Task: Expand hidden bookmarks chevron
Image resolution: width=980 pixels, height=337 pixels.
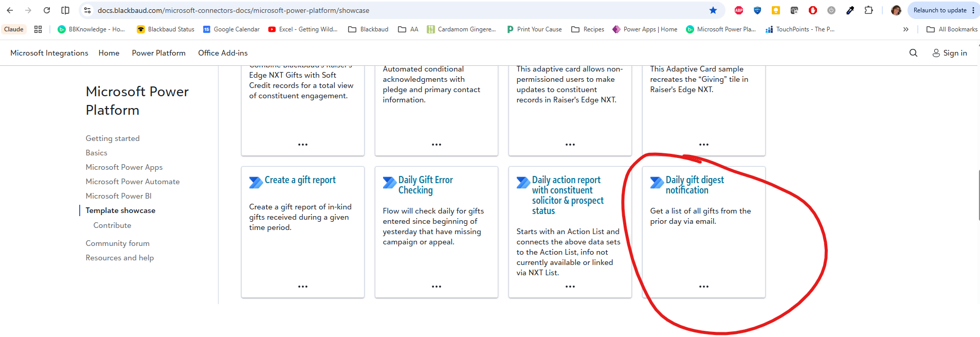Action: pos(905,29)
